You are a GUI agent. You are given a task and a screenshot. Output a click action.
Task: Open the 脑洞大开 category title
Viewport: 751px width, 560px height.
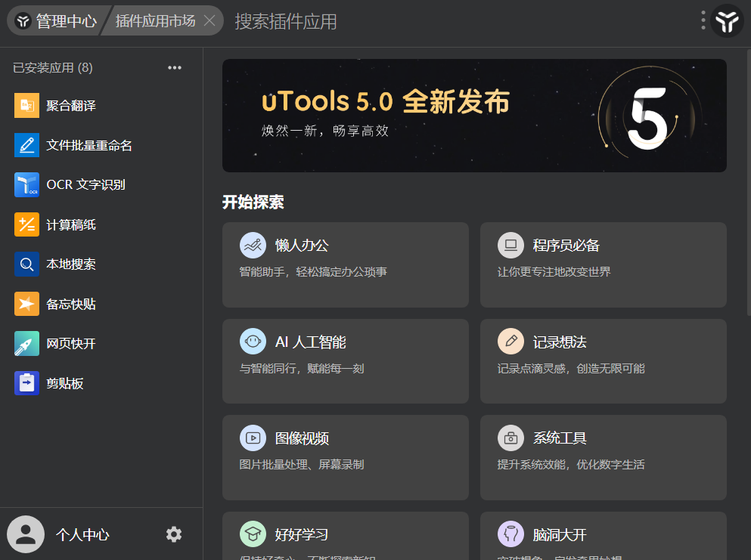pyautogui.click(x=560, y=534)
